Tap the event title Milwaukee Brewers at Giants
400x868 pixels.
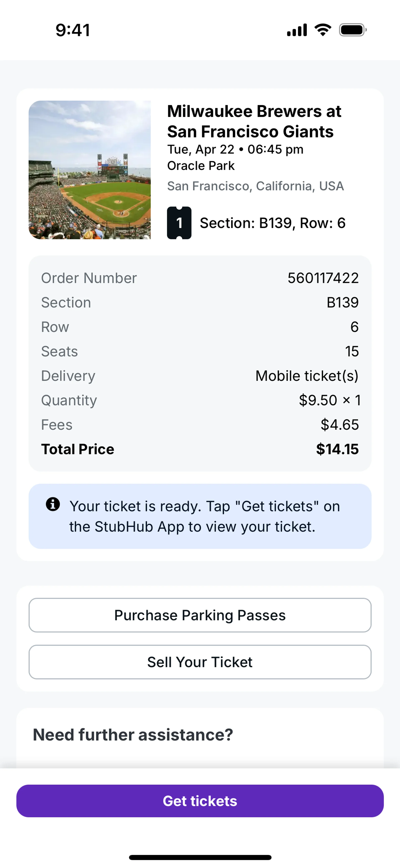point(254,121)
